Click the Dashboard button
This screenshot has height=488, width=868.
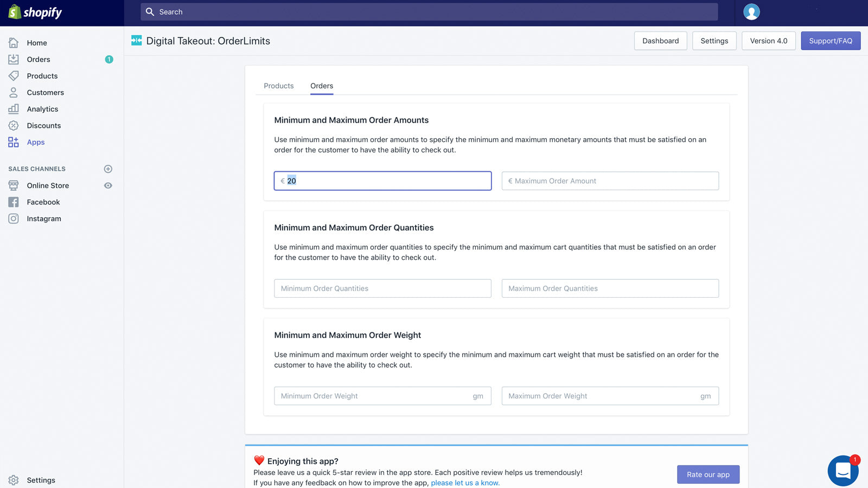coord(660,41)
